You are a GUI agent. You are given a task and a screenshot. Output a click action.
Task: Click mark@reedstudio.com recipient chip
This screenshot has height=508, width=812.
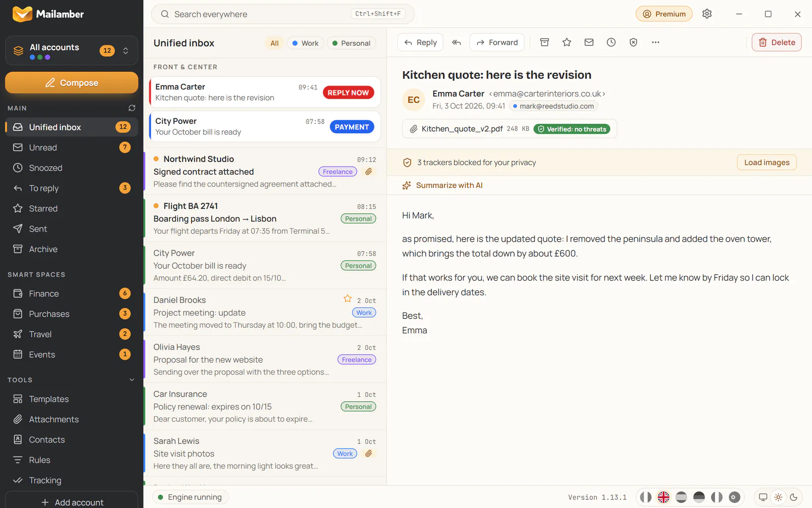[554, 106]
